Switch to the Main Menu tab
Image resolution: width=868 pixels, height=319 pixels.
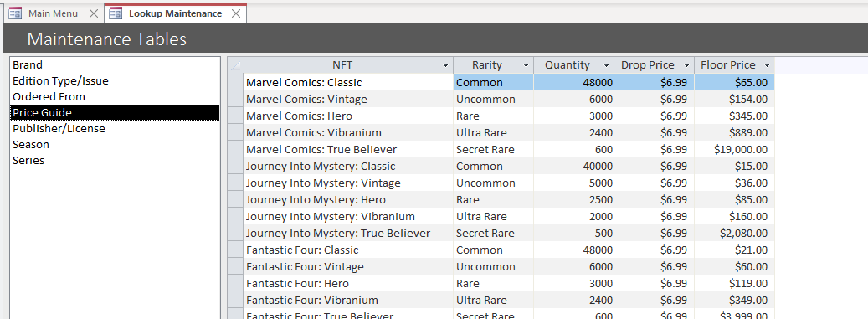pos(53,13)
